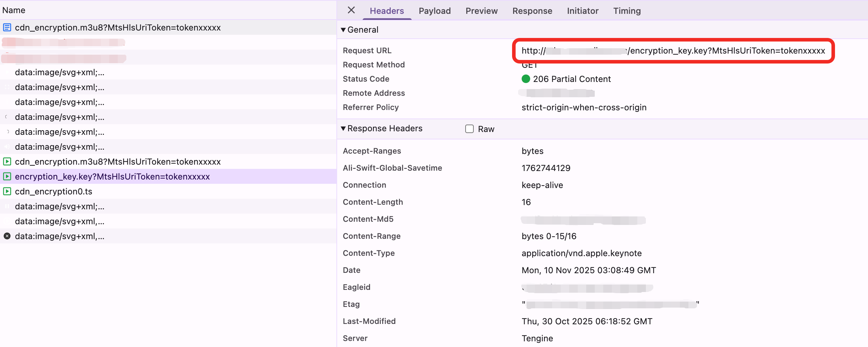Collapse the Response Headers section
The image size is (868, 347).
pos(343,128)
